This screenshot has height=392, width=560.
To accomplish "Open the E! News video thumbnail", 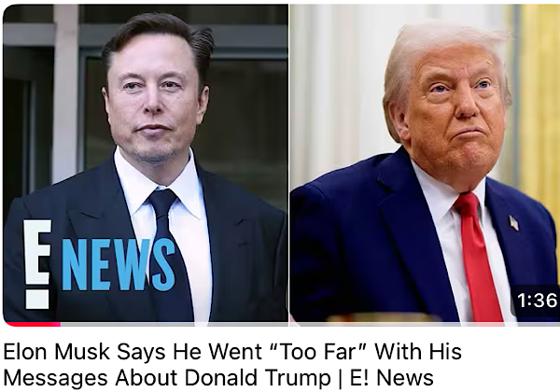I will 282,164.
